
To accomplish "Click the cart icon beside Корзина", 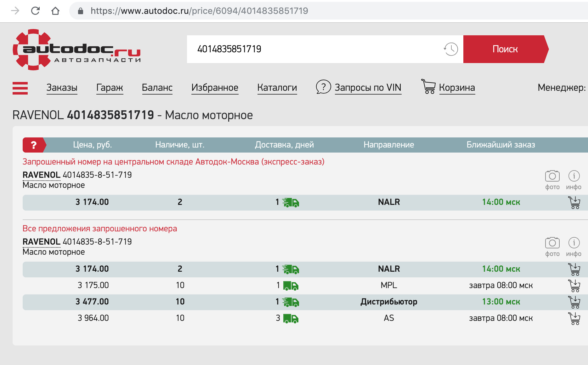I will pos(428,86).
